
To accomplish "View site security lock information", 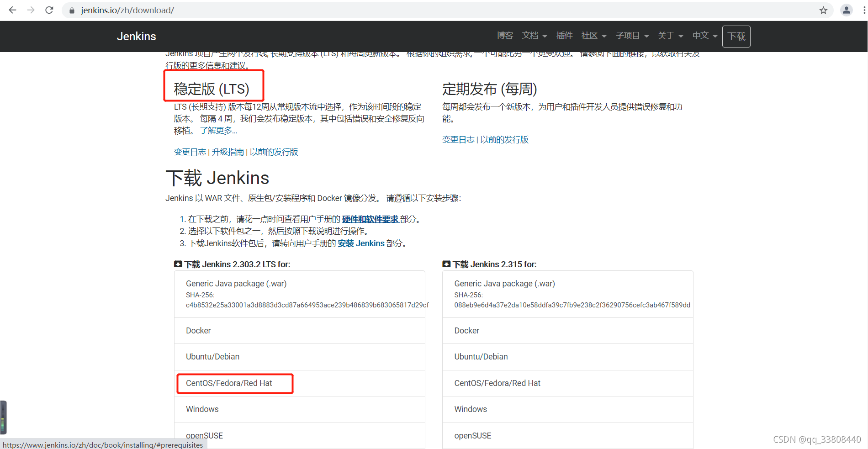I will 72,10.
